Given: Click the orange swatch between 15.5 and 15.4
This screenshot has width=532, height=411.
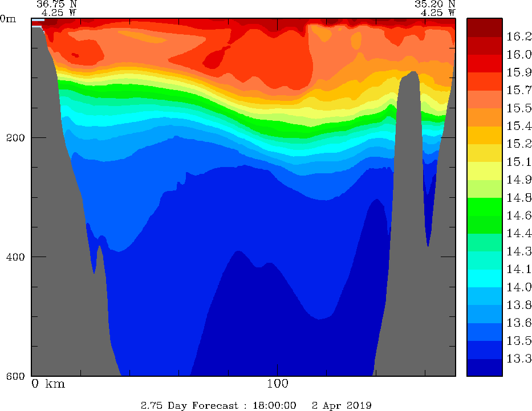Looking at the screenshot, I should tap(484, 117).
